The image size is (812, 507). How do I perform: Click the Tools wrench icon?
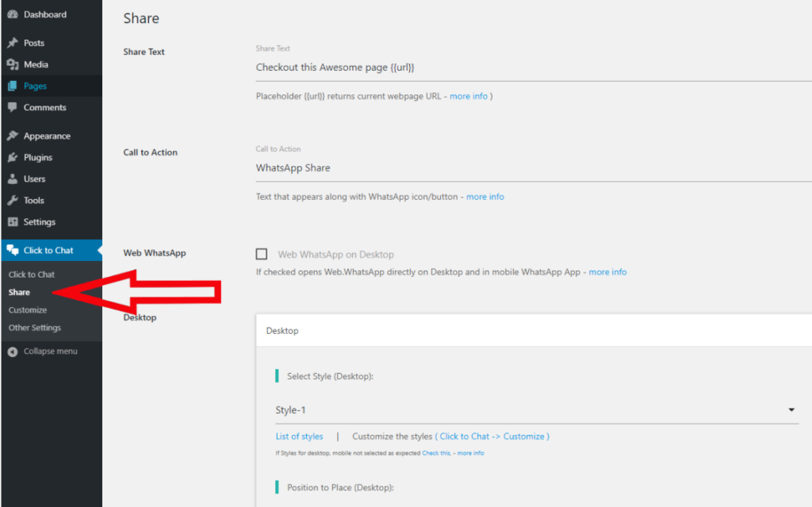coord(13,201)
